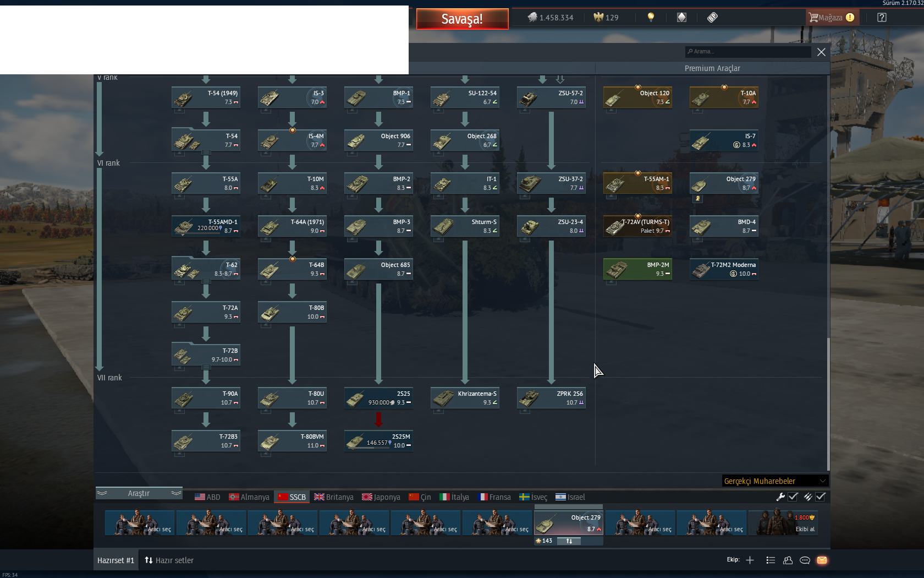The height and width of the screenshot is (578, 924).
Task: Select the 2S25 card costing 930.000
Action: click(x=378, y=398)
